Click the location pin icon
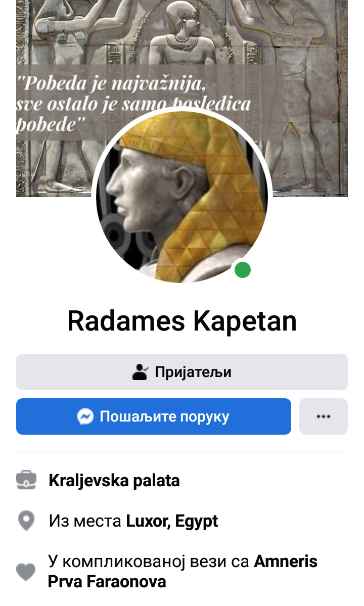The width and height of the screenshot is (364, 606). point(26,521)
